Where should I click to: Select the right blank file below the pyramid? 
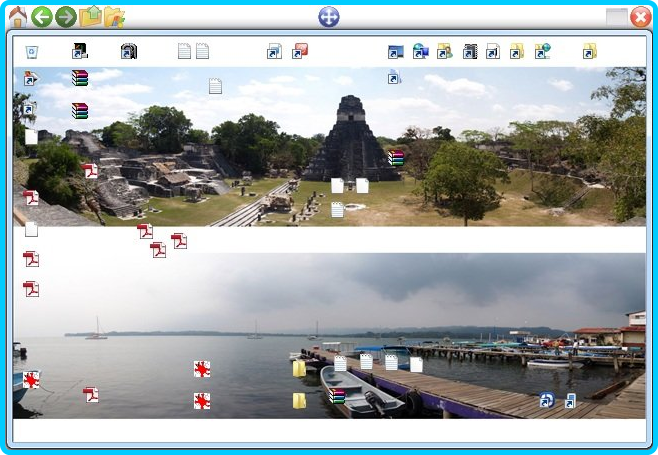pos(362,186)
